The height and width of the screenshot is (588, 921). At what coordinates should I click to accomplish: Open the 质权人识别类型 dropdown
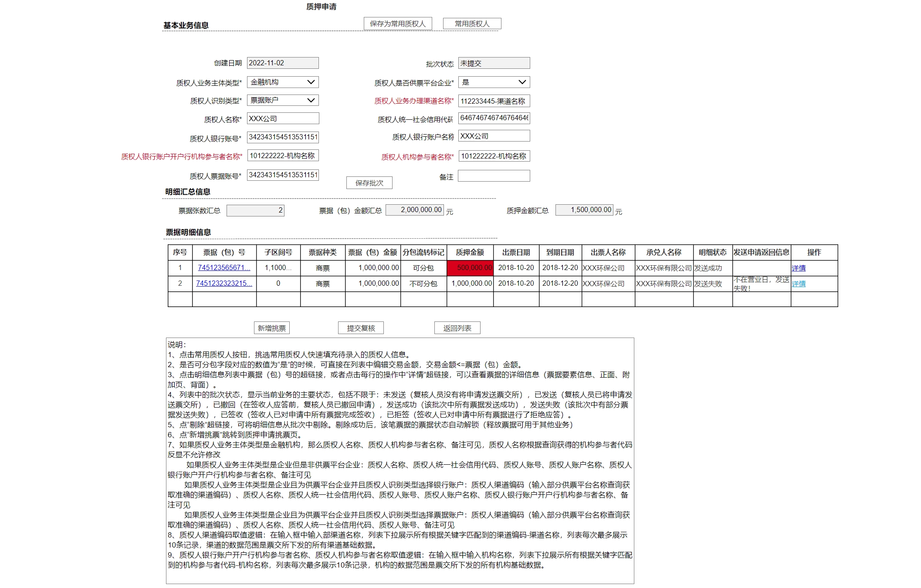(283, 100)
